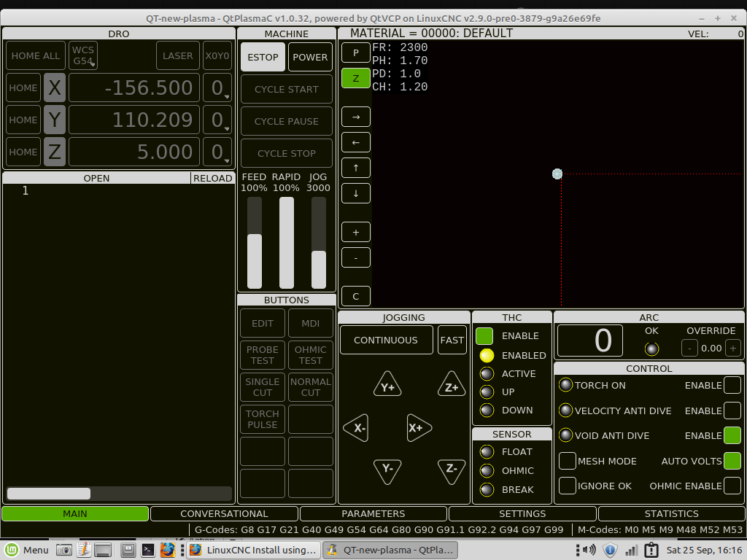This screenshot has height=560, width=747.
Task: Enable the Ignore OK checkbox
Action: [x=567, y=486]
